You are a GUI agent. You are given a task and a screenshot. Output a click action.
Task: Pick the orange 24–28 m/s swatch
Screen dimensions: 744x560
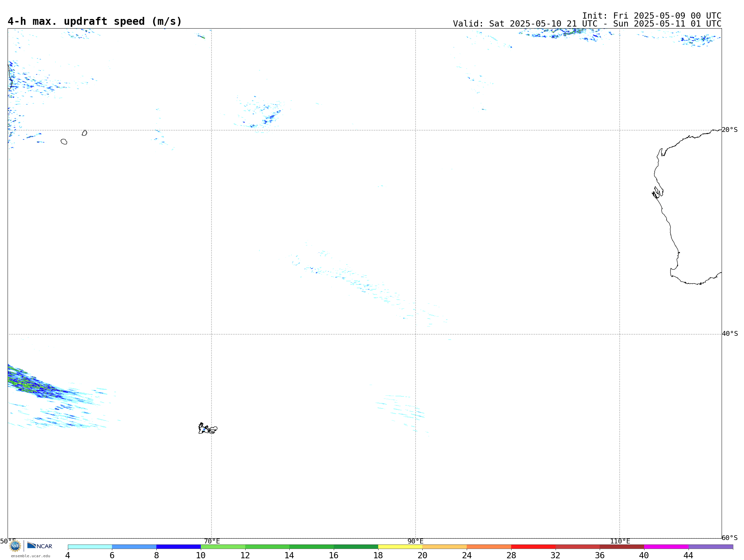489,547
